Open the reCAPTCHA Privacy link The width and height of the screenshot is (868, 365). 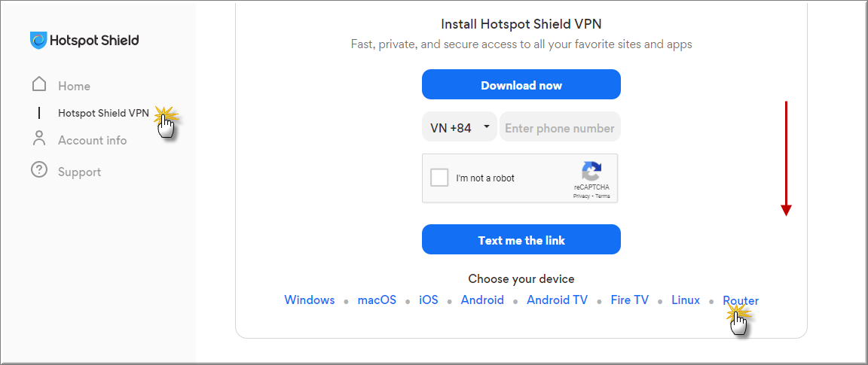pos(581,196)
